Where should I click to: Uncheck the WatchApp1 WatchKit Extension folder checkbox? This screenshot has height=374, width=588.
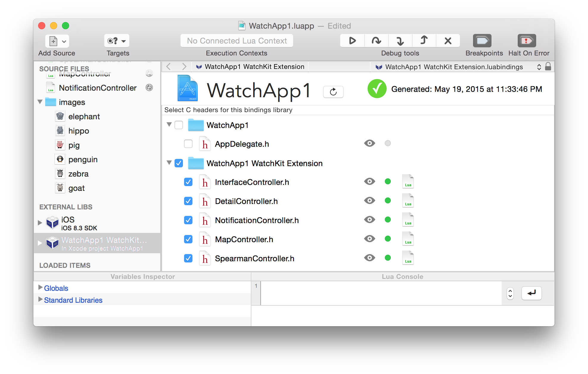179,163
